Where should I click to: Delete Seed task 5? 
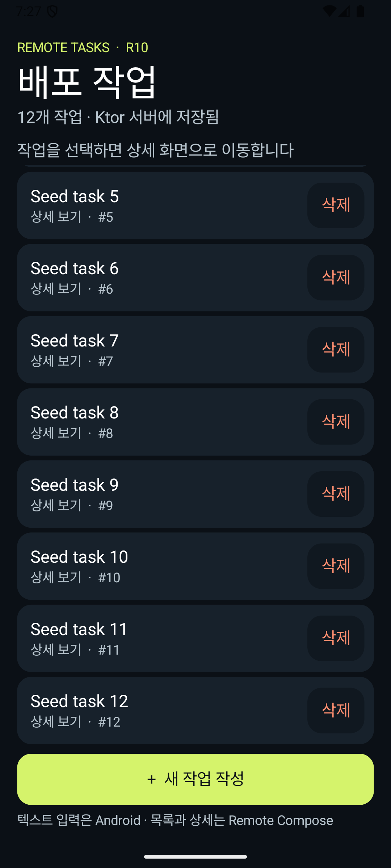tap(336, 205)
